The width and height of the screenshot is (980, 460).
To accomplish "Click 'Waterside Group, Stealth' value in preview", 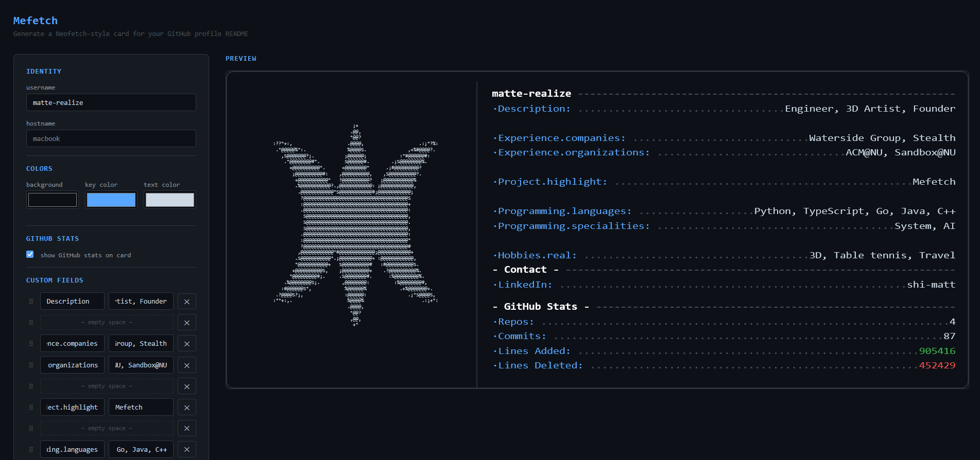I will pos(882,138).
